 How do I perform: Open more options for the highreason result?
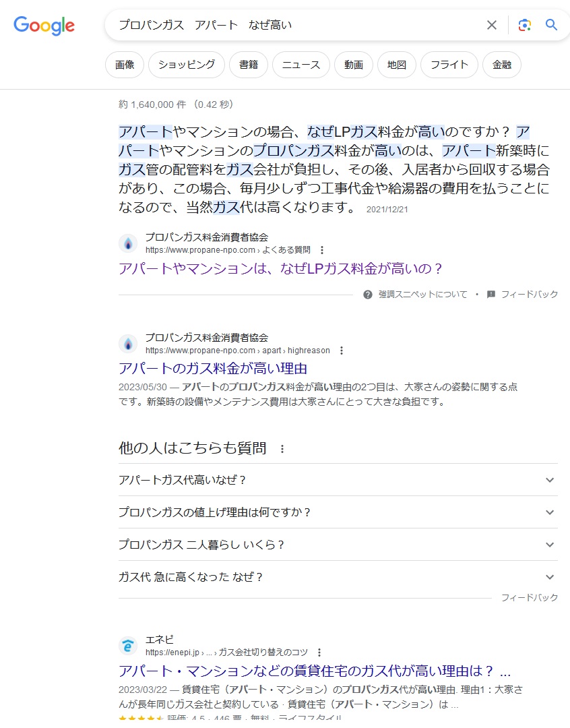[x=342, y=351]
